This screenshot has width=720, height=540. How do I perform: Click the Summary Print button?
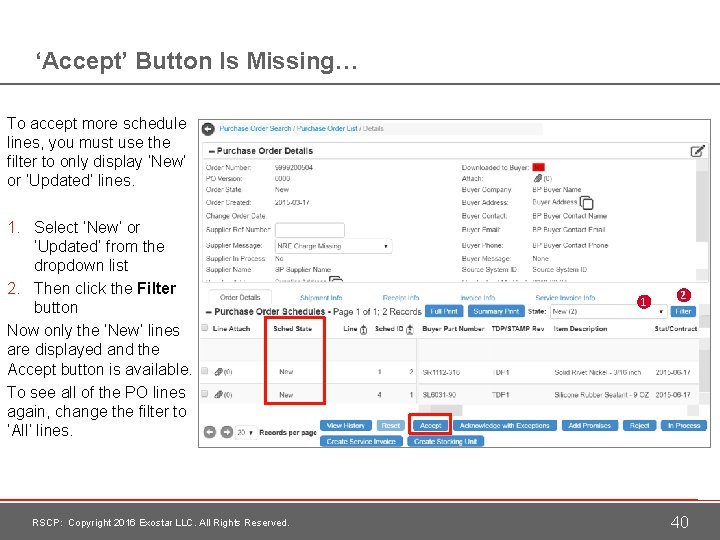tap(496, 311)
